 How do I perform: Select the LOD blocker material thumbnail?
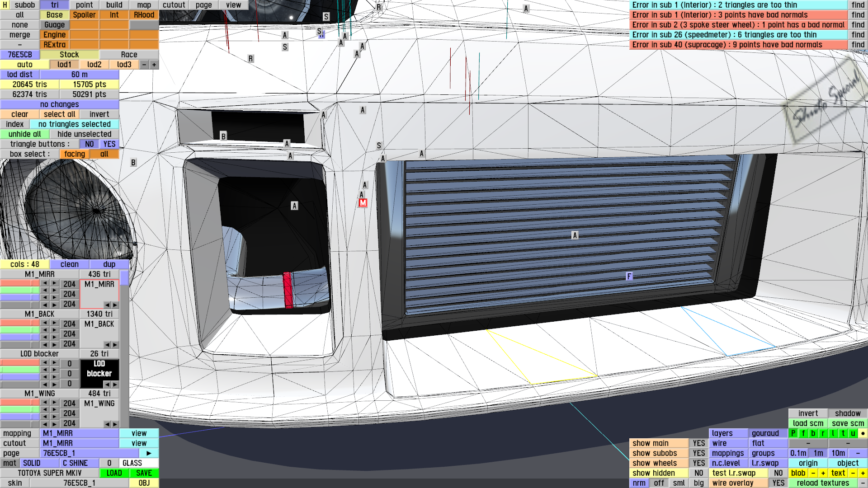point(99,369)
